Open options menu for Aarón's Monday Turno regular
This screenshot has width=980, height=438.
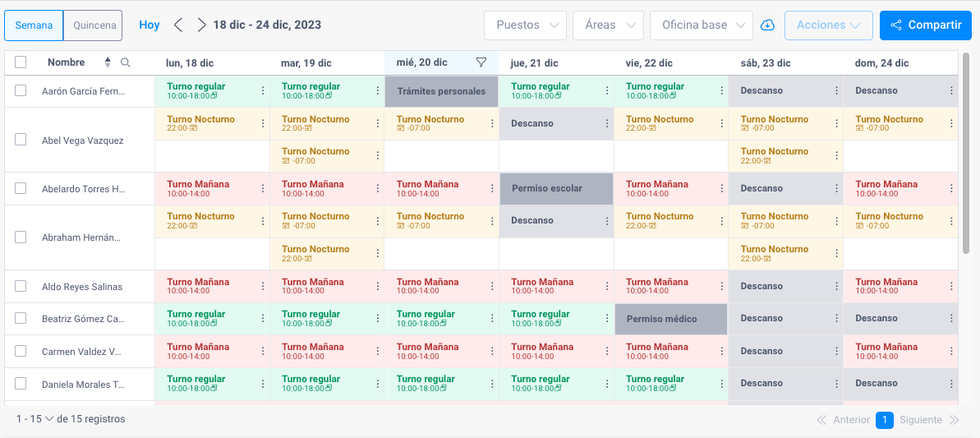point(263,90)
